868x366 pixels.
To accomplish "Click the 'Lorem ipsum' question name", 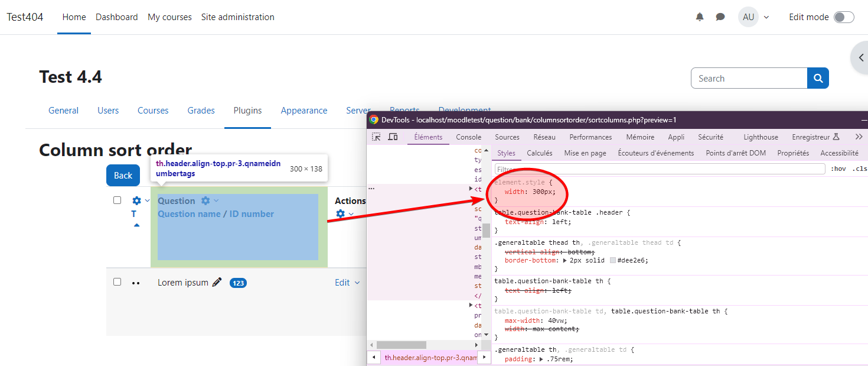I will point(183,283).
